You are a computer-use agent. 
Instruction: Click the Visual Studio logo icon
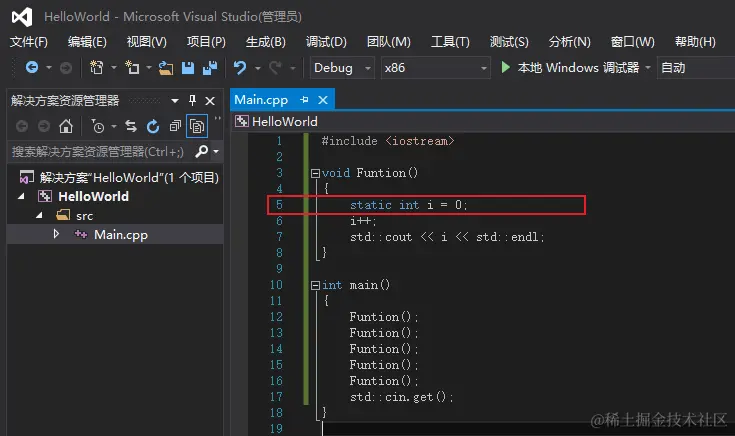[22, 17]
